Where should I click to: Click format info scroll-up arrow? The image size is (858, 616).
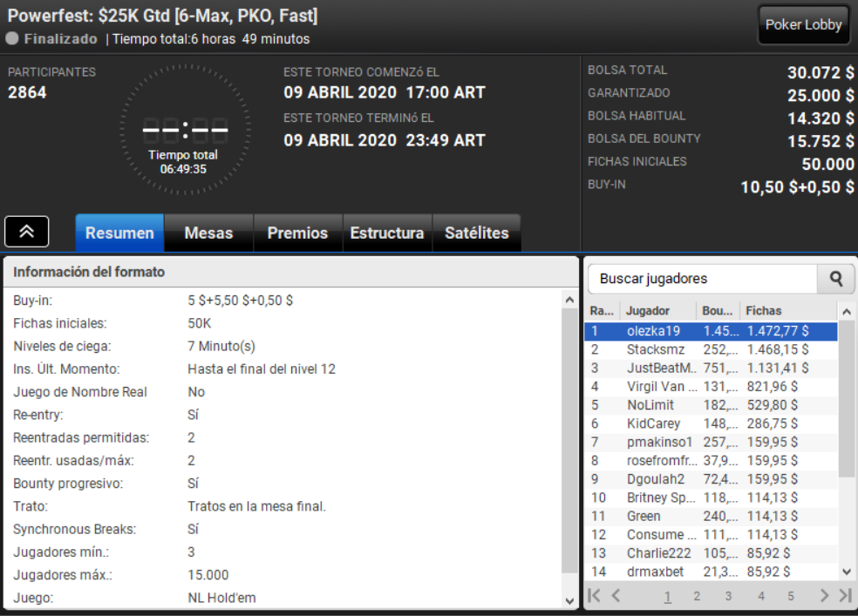[569, 300]
